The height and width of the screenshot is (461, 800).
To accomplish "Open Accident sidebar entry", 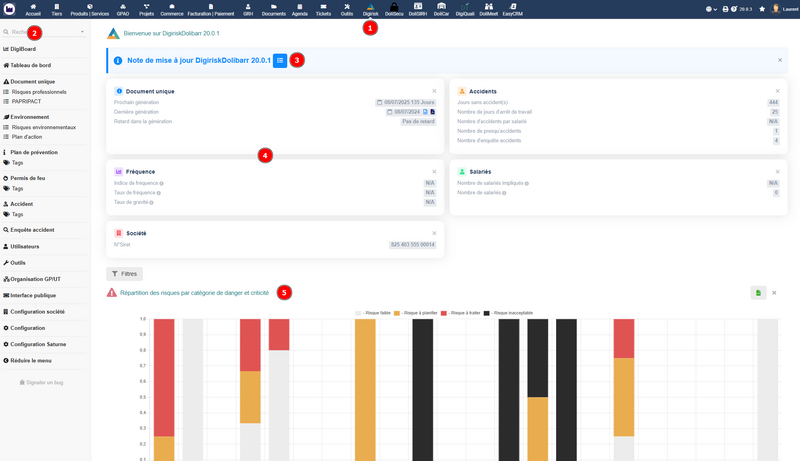I will (18, 204).
